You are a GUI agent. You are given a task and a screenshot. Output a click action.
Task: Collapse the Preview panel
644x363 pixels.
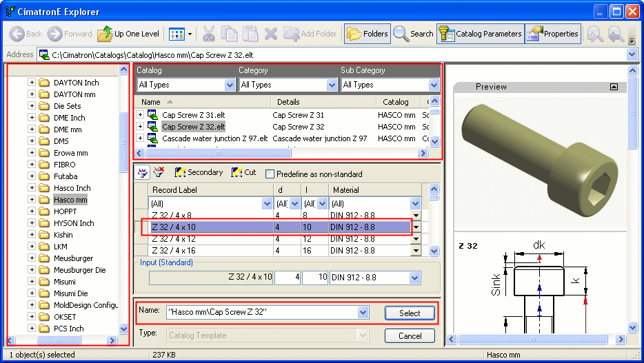pos(614,87)
